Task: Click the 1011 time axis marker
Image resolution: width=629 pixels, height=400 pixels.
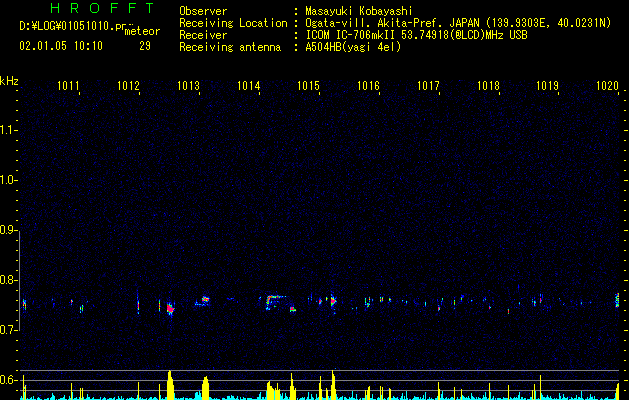Action: [x=68, y=86]
